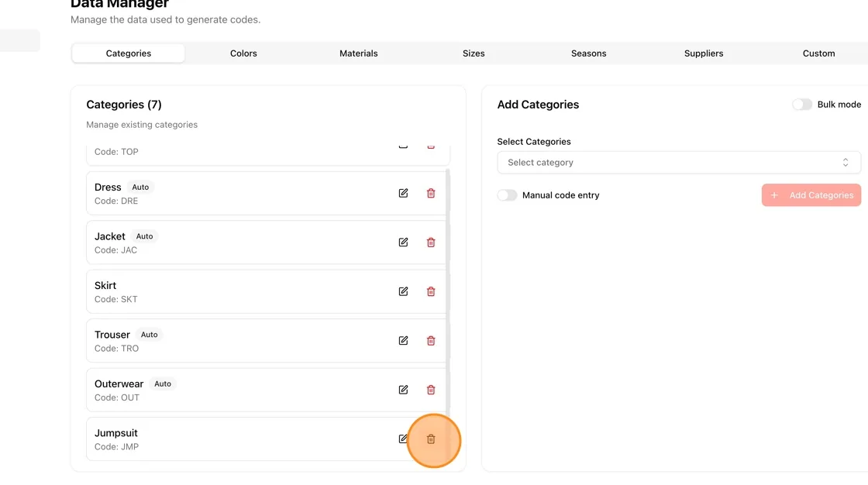Switch to the Categories tab

click(x=129, y=53)
